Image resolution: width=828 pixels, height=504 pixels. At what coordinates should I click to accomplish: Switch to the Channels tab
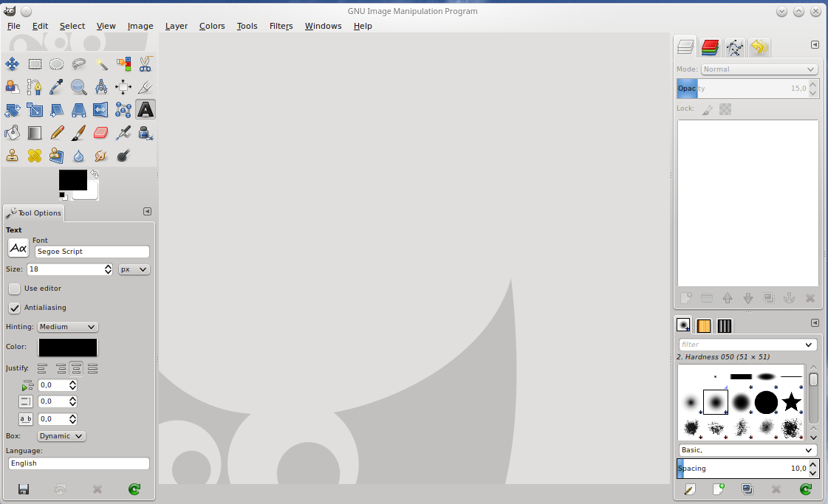coord(711,47)
